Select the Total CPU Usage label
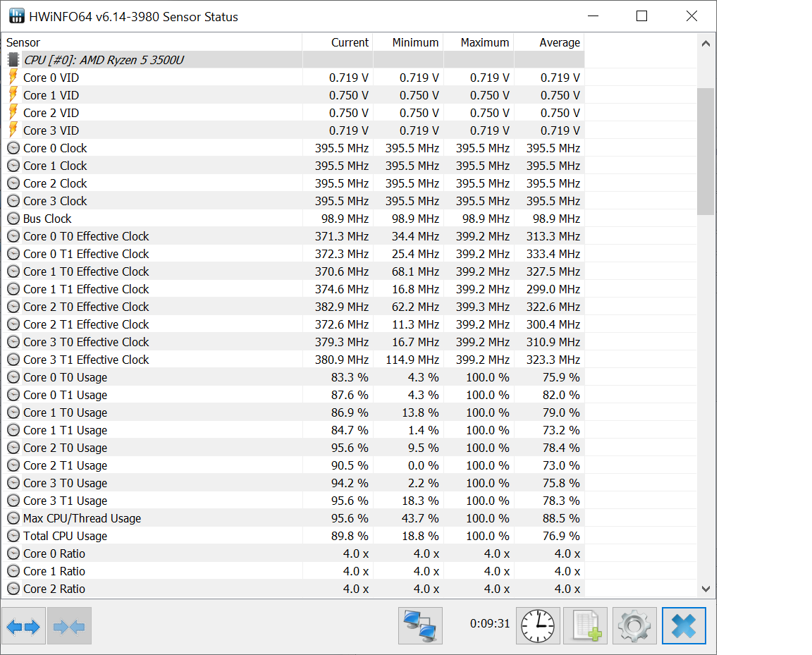This screenshot has width=812, height=655. pos(66,536)
